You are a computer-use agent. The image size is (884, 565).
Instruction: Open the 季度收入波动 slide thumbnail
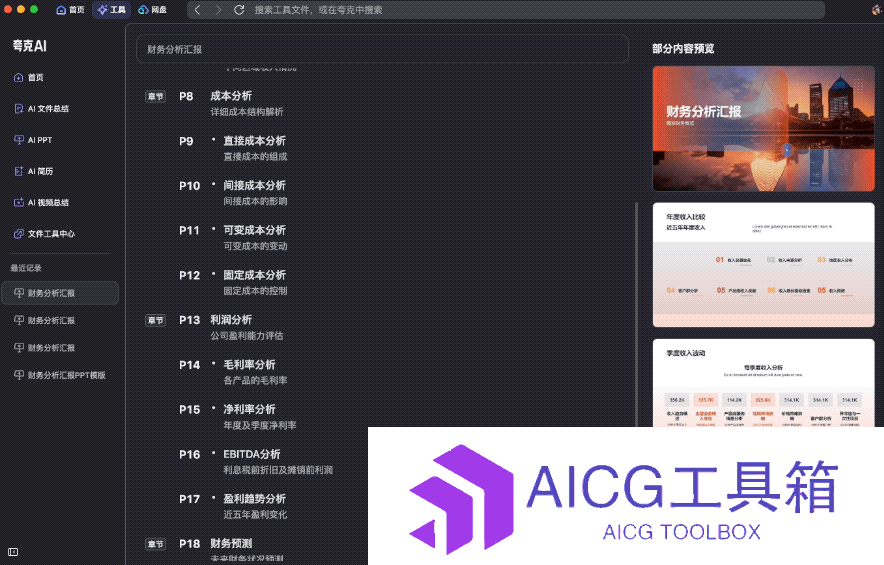click(x=763, y=383)
